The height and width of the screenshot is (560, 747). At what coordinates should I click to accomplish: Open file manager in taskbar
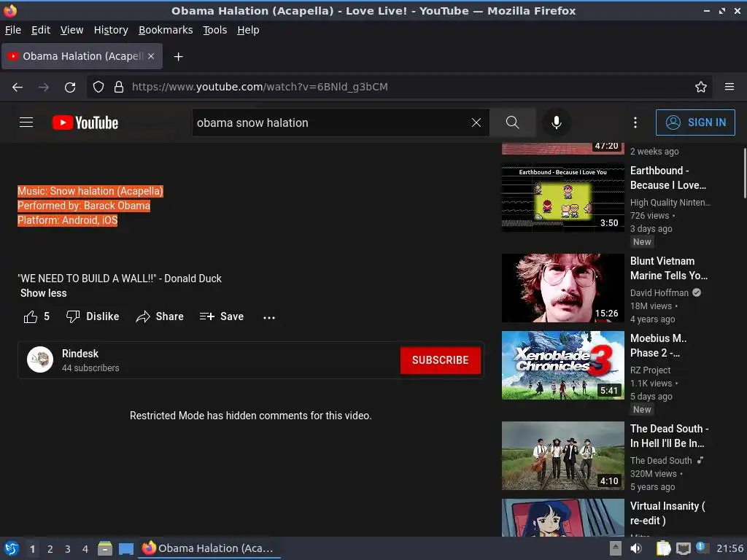[105, 548]
